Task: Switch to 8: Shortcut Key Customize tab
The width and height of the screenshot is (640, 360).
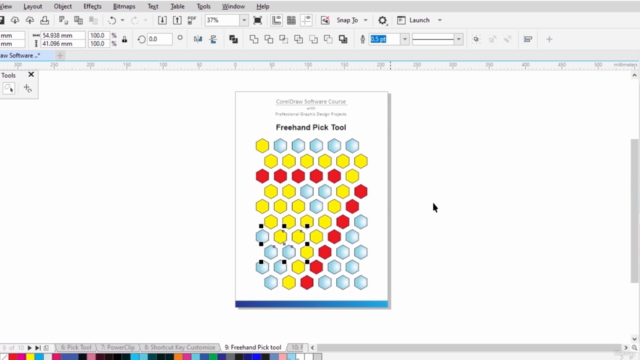Action: tap(180, 347)
